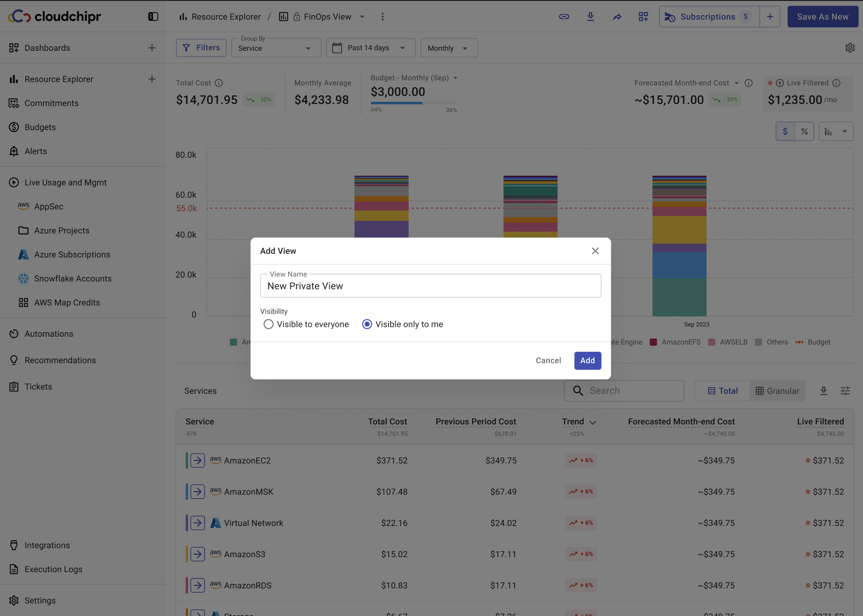The image size is (863, 616).
Task: Switch services table to Granular
Action: click(x=777, y=391)
